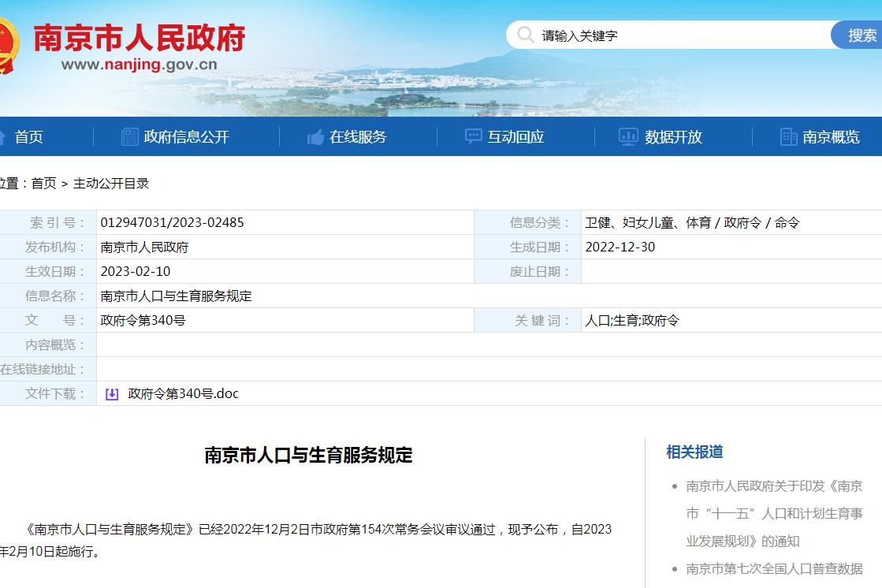Click into the keyword search input field
The width and height of the screenshot is (882, 588).
[x=678, y=35]
